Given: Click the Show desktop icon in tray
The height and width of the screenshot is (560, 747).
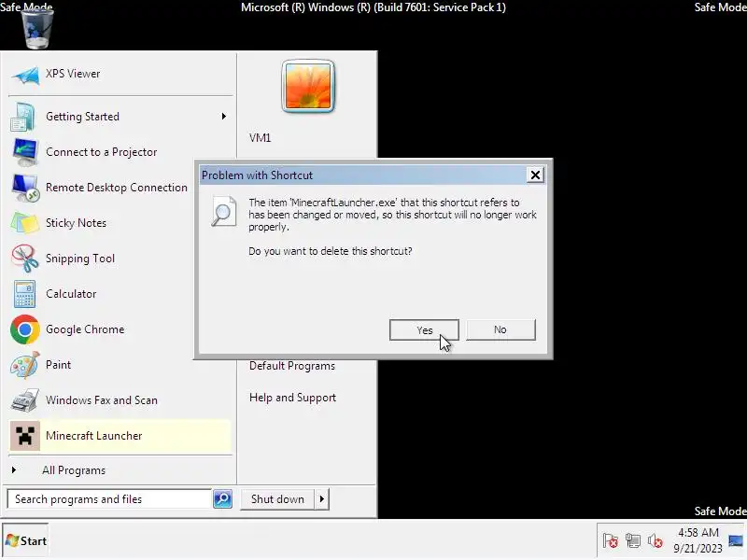Looking at the screenshot, I should click(x=736, y=541).
